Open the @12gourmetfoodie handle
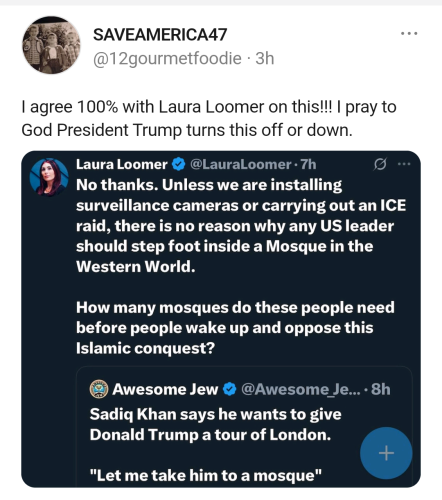The image size is (442, 500). tap(167, 59)
